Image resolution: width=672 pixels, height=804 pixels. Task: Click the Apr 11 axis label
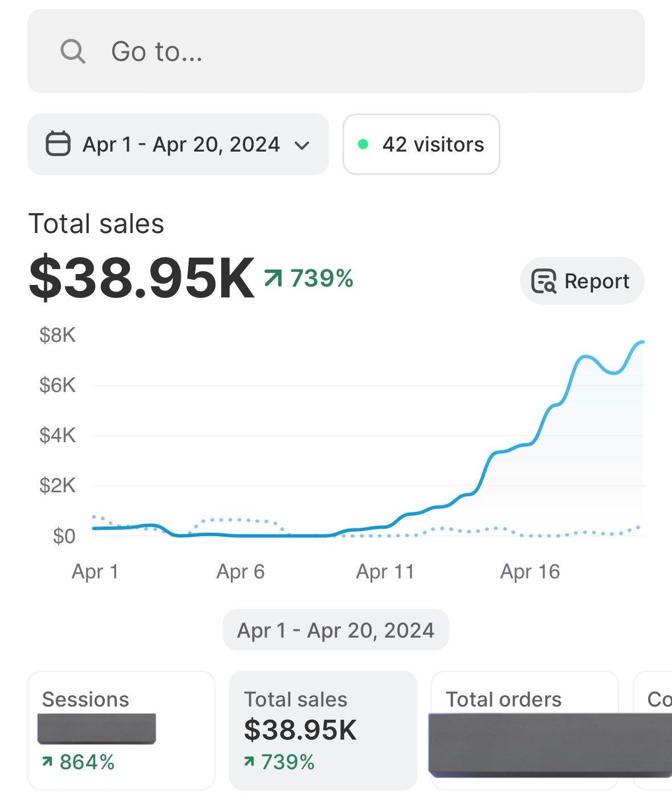(x=385, y=572)
